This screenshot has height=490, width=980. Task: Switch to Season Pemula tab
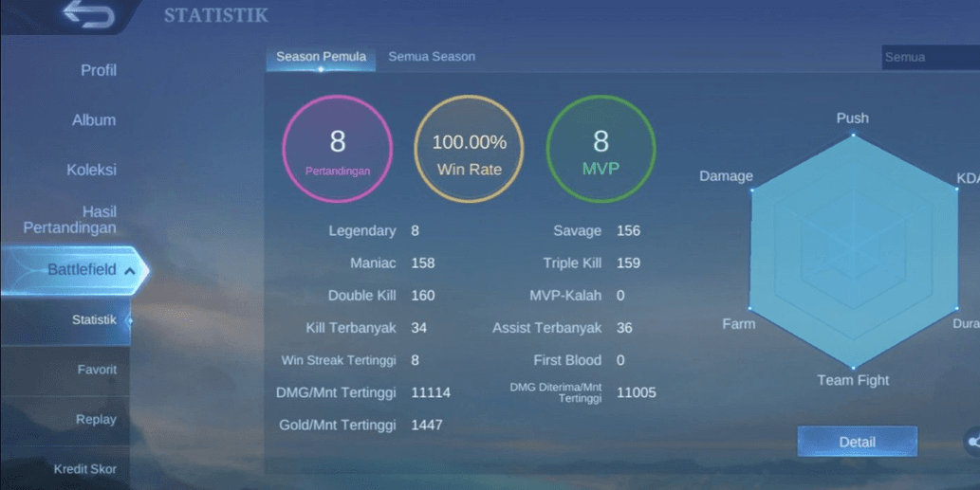(x=322, y=57)
